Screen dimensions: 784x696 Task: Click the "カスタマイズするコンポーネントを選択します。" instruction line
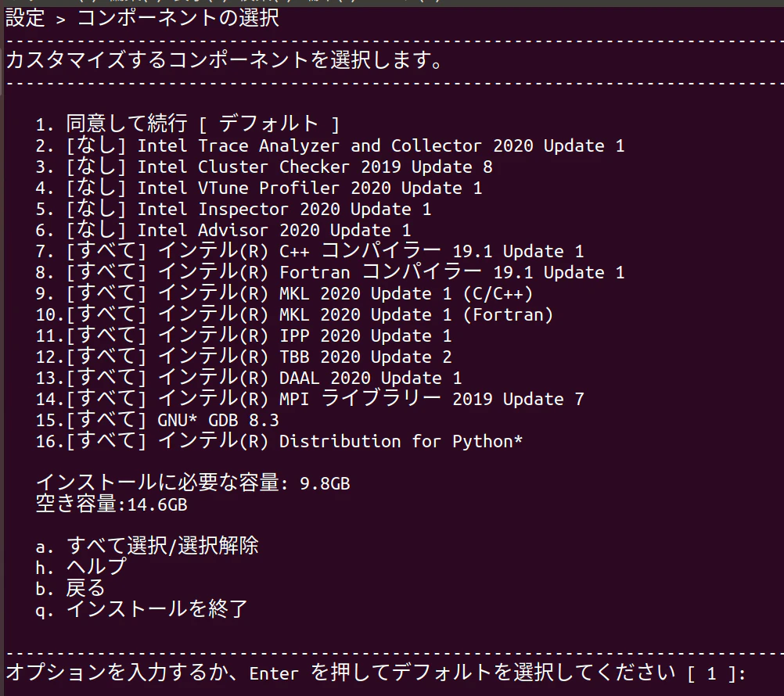tap(224, 60)
